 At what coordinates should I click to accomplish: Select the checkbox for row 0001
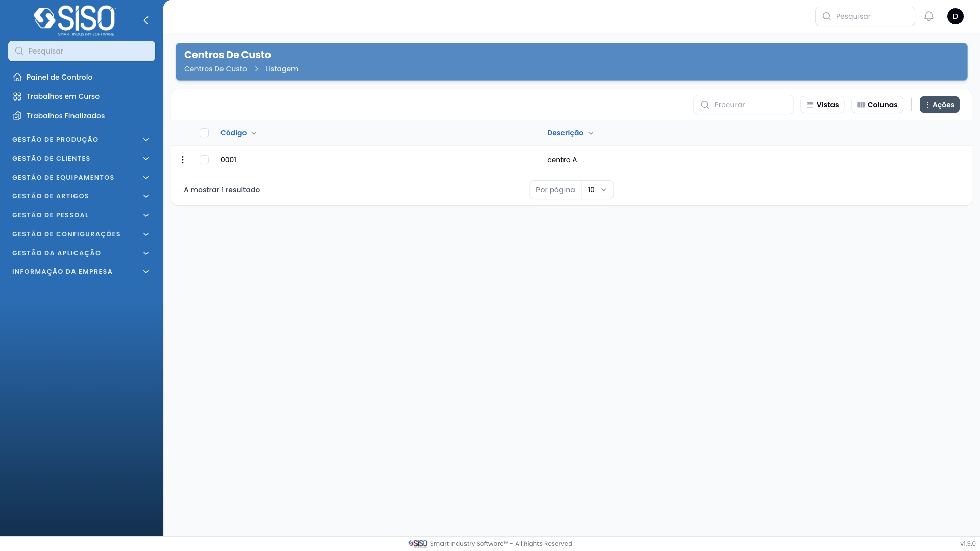coord(204,160)
